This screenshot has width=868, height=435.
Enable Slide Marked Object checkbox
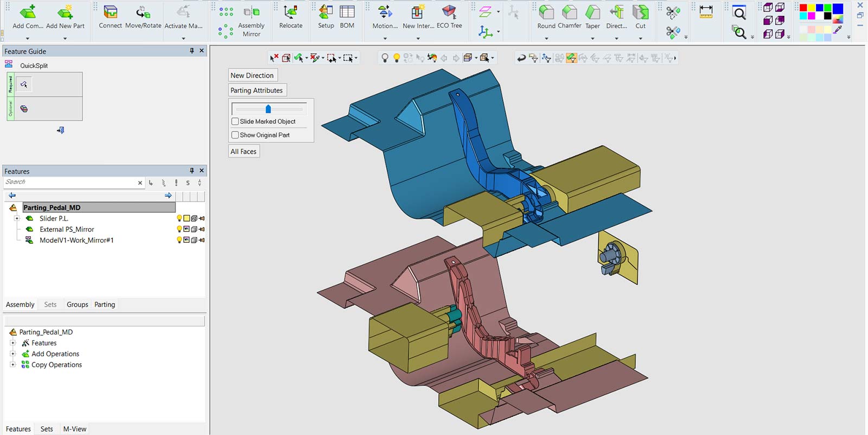(x=235, y=122)
